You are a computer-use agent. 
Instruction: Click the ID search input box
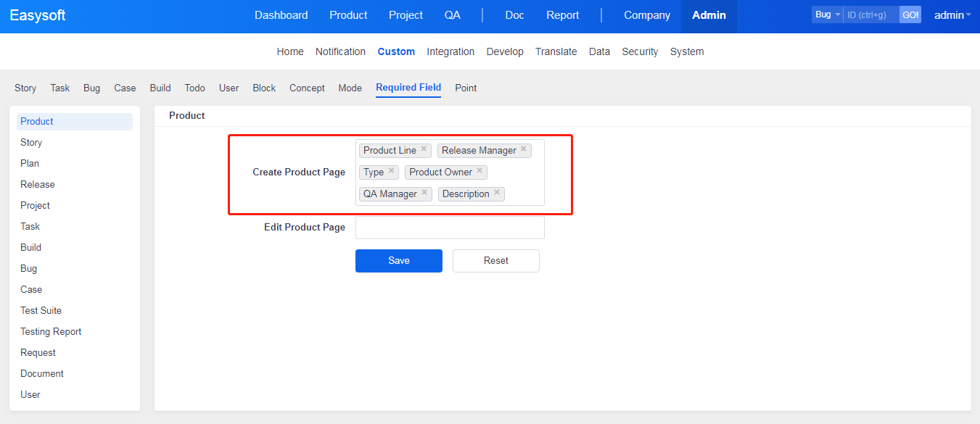[870, 14]
